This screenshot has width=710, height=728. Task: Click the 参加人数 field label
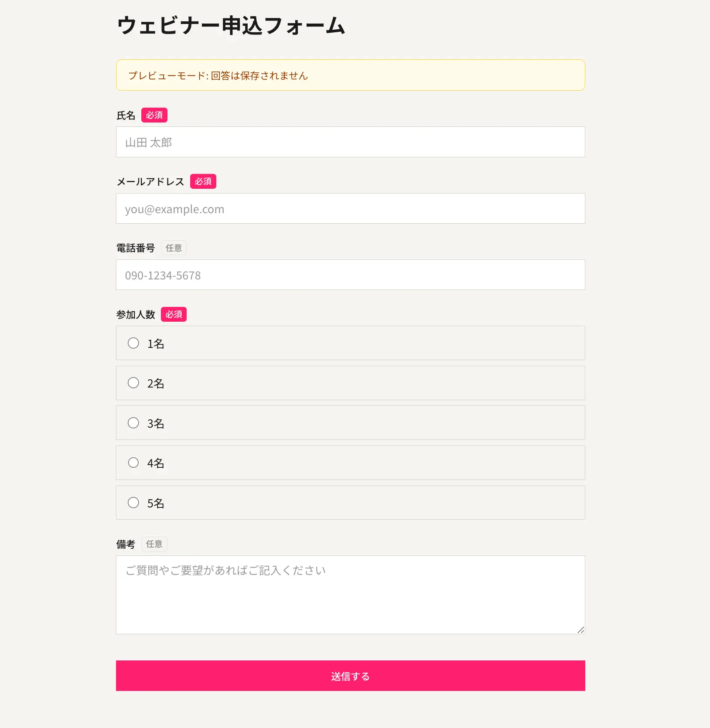[136, 314]
